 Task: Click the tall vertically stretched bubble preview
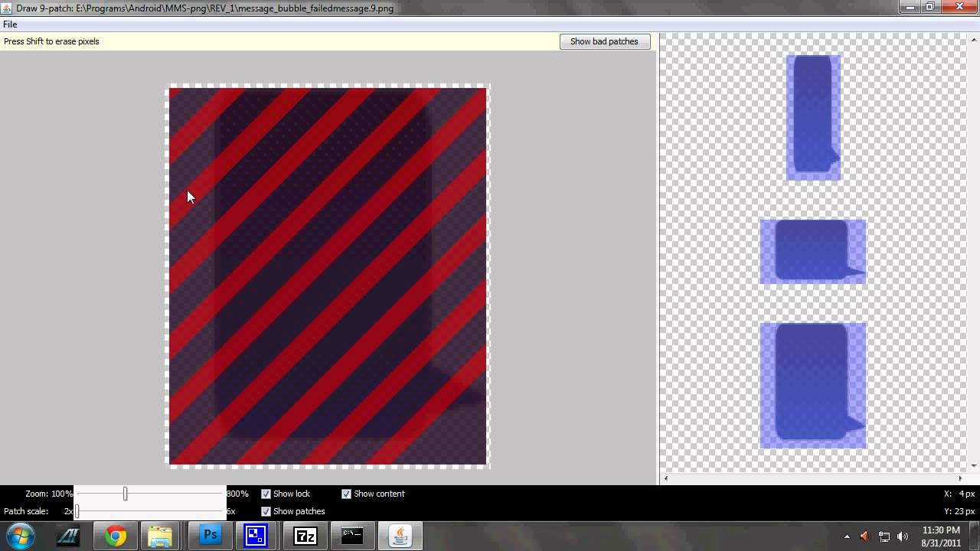(x=813, y=118)
